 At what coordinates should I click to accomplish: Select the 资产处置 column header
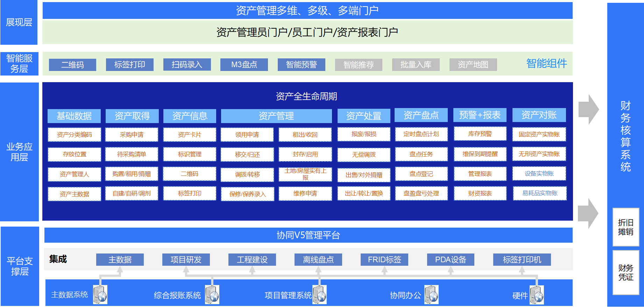pyautogui.click(x=364, y=116)
